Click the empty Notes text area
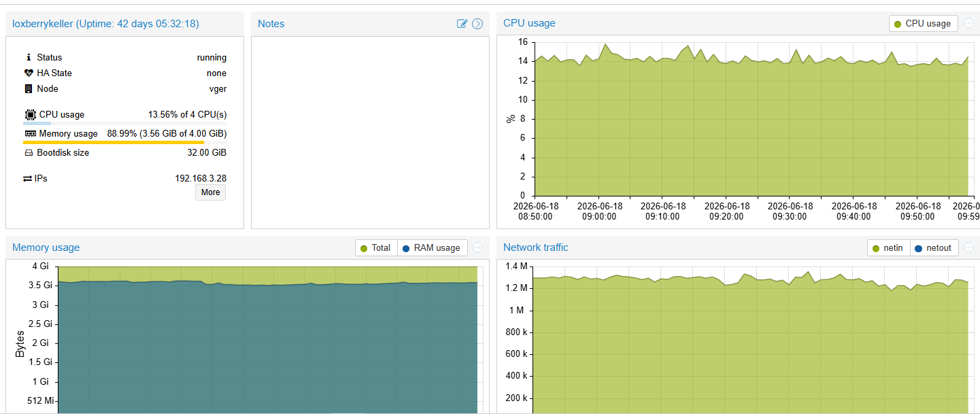The width and height of the screenshot is (980, 414). pos(370,133)
